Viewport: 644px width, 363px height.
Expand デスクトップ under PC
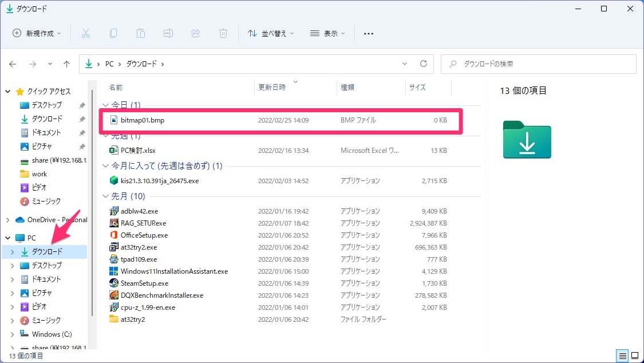pos(13,266)
